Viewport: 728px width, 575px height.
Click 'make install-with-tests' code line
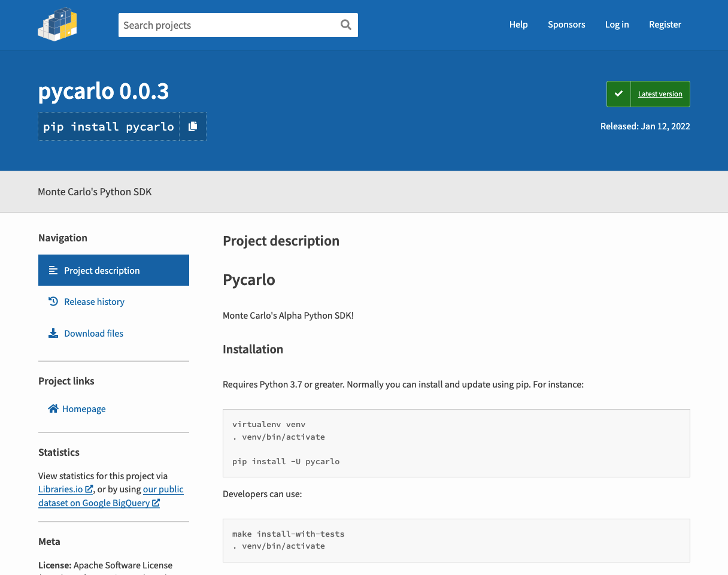coord(289,534)
